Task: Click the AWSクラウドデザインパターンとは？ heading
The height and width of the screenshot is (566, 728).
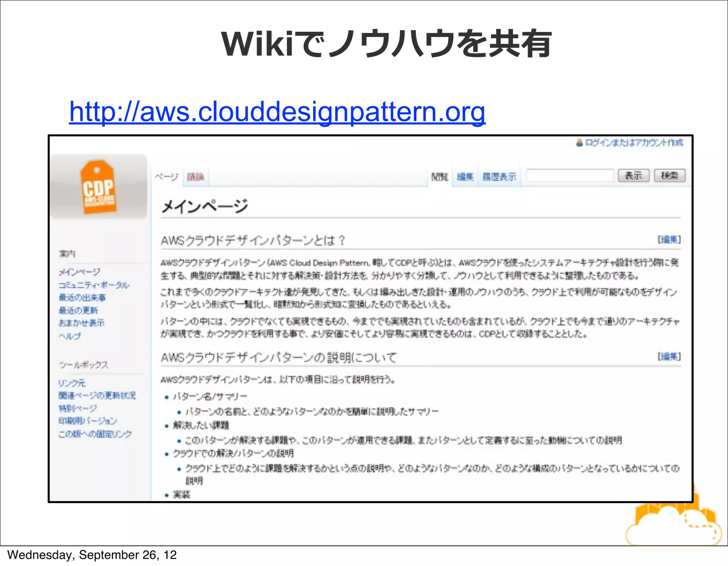Action: coord(253,241)
